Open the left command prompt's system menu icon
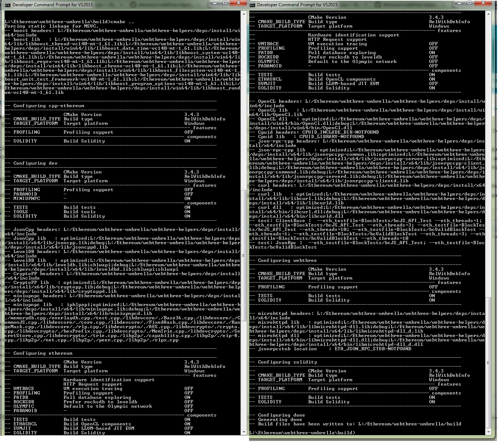Screen dimensions: 504x442 [x=7, y=4]
